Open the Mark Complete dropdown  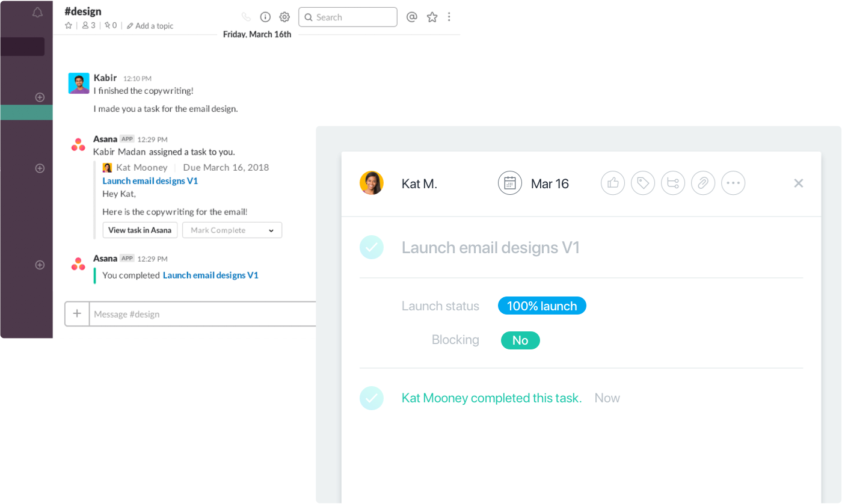(x=232, y=230)
